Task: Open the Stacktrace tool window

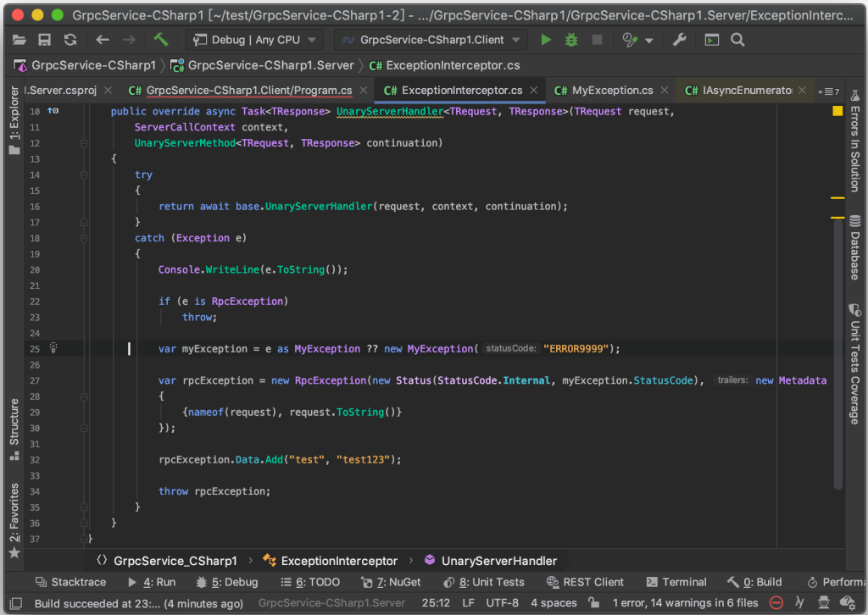Action: [70, 582]
